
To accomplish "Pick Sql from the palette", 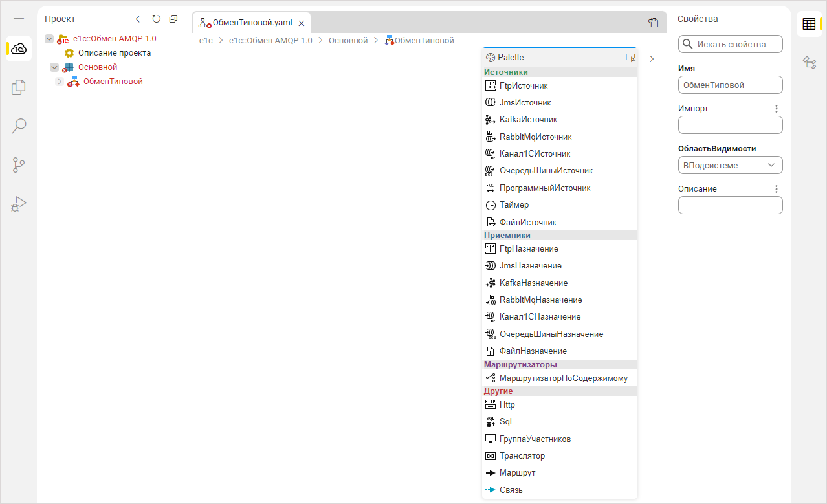I will tap(560, 422).
